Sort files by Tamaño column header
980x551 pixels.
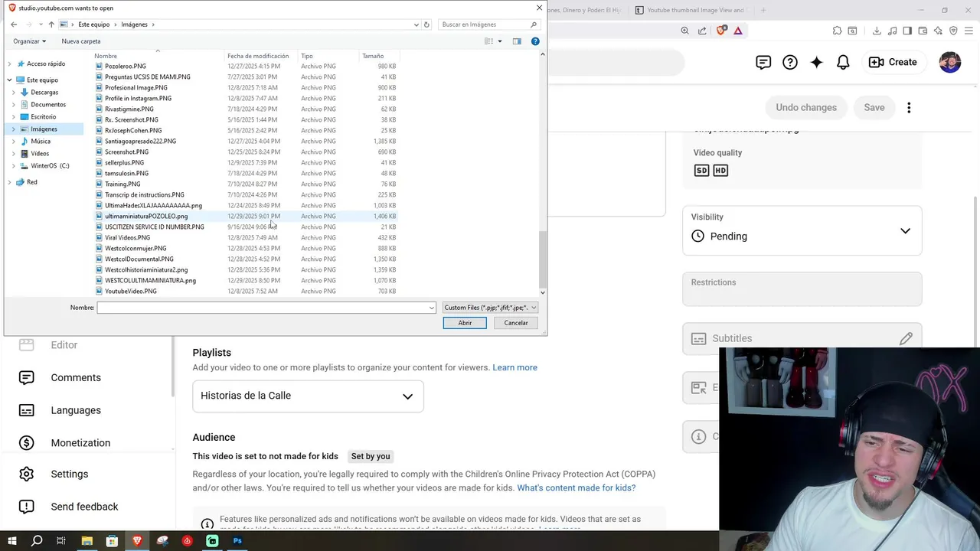[x=373, y=56]
